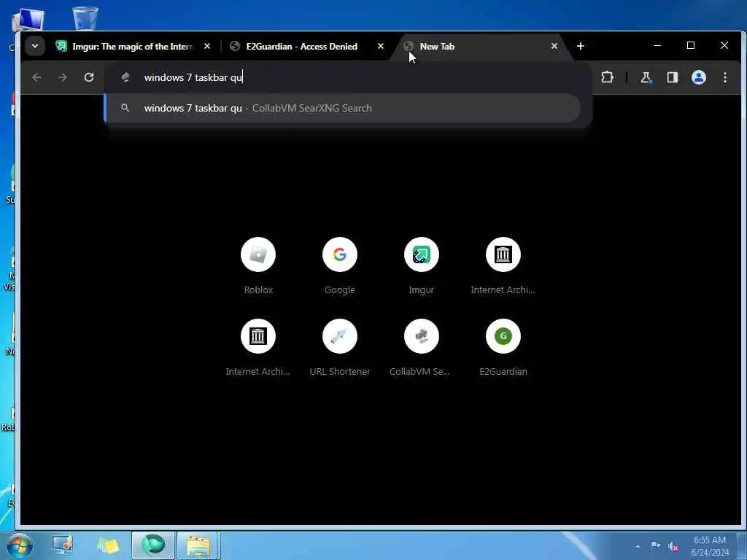Viewport: 747px width, 560px height.
Task: Click the magnifier icon in suggestion row
Action: 125,108
